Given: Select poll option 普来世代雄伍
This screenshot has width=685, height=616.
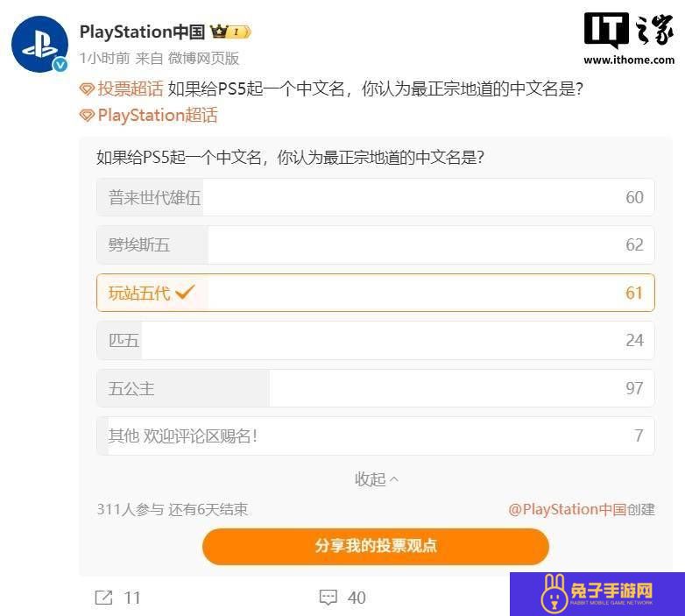Looking at the screenshot, I should click(375, 197).
